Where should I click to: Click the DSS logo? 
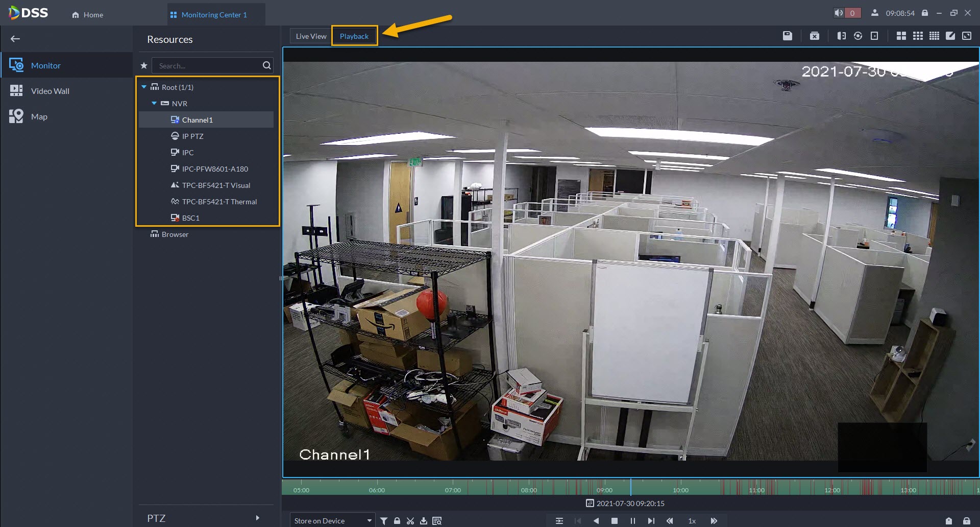click(x=28, y=13)
